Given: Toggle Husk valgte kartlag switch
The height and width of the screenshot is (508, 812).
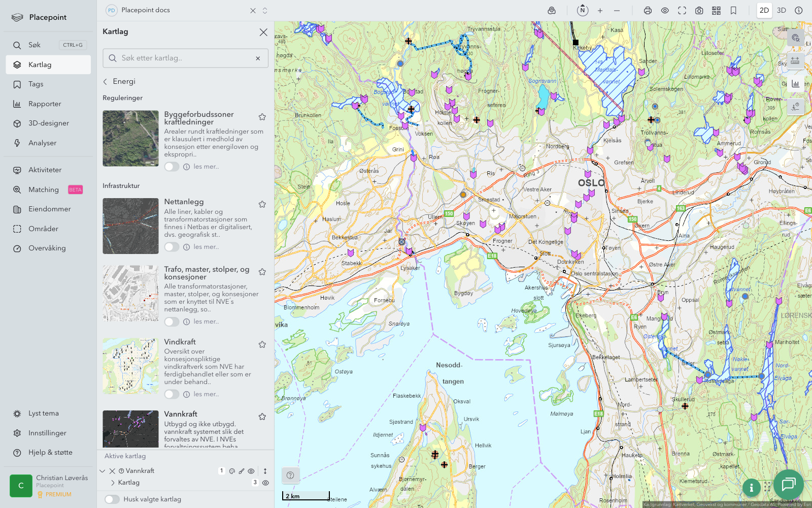Looking at the screenshot, I should point(112,499).
